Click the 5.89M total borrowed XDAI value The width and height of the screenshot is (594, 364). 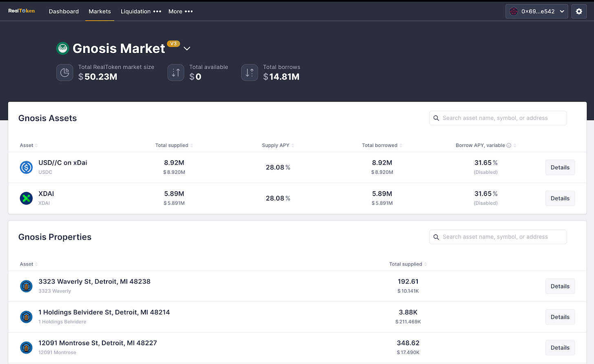(x=382, y=194)
